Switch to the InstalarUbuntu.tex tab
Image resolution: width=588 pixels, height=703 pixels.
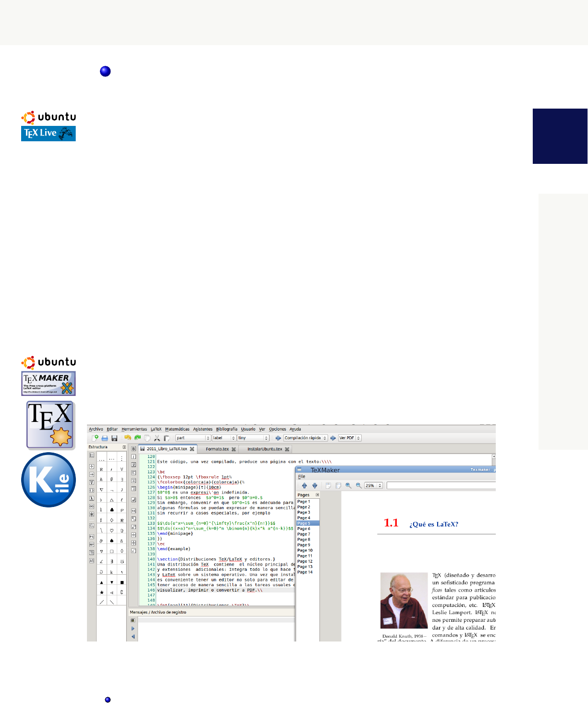tap(265, 449)
